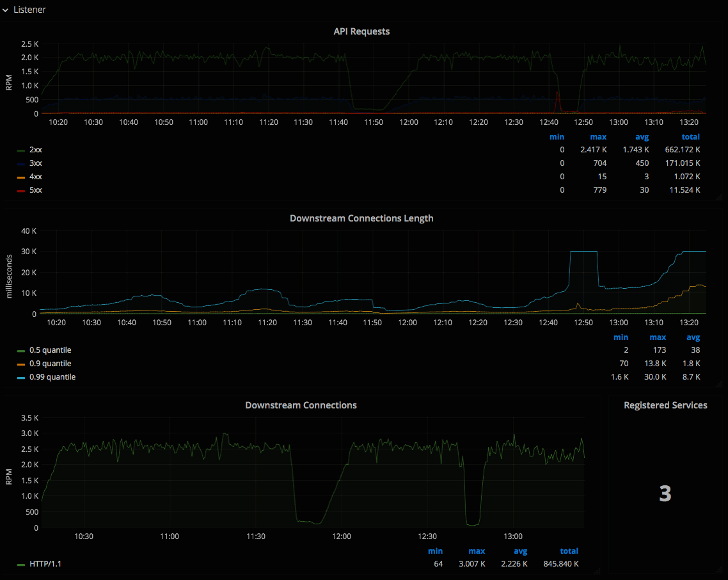
Task: Click the Registered Services panel title
Action: (665, 405)
